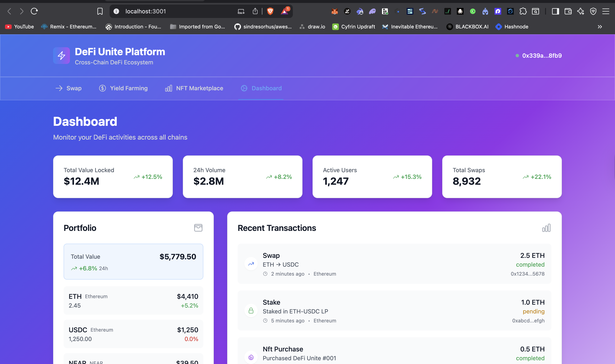Click the share page icon
This screenshot has height=364, width=615.
click(x=255, y=11)
